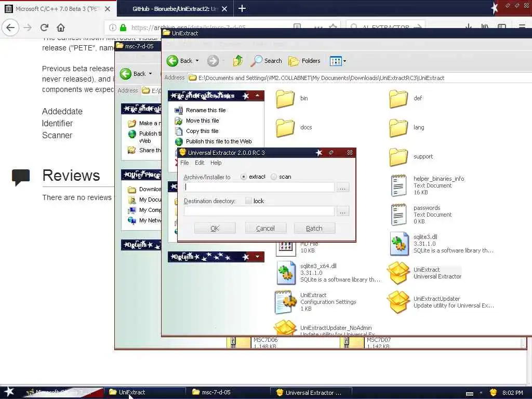Click the UniExtract explorer address bar
The width and height of the screenshot is (532, 399).
tap(360, 78)
